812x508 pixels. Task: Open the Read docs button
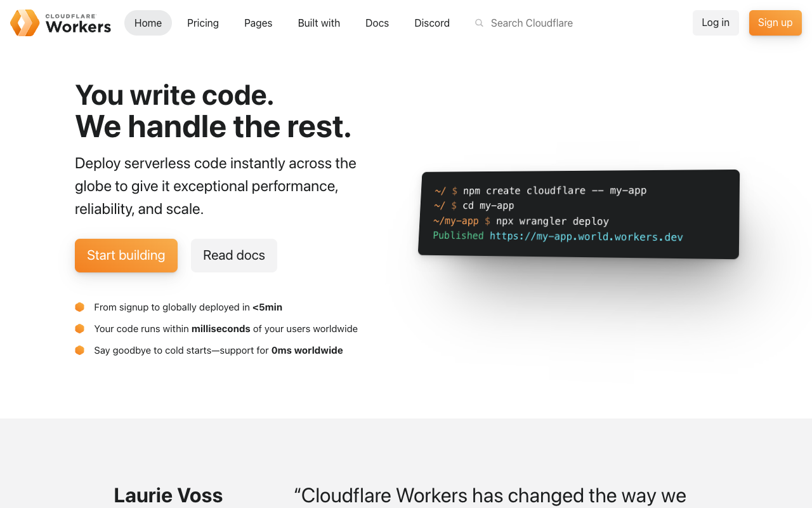click(x=234, y=255)
